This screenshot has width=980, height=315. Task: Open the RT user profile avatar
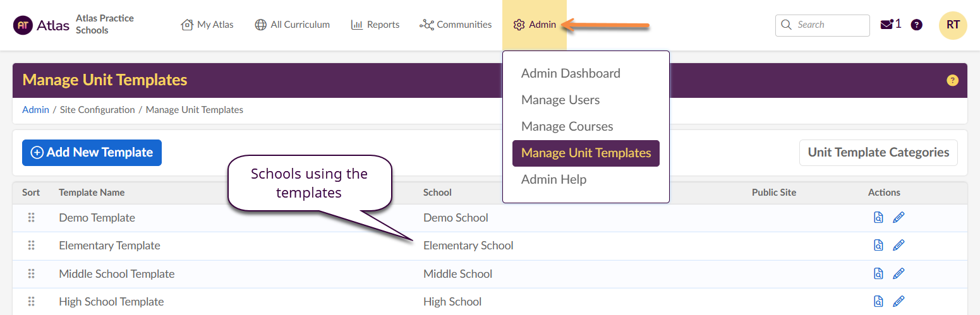click(953, 25)
